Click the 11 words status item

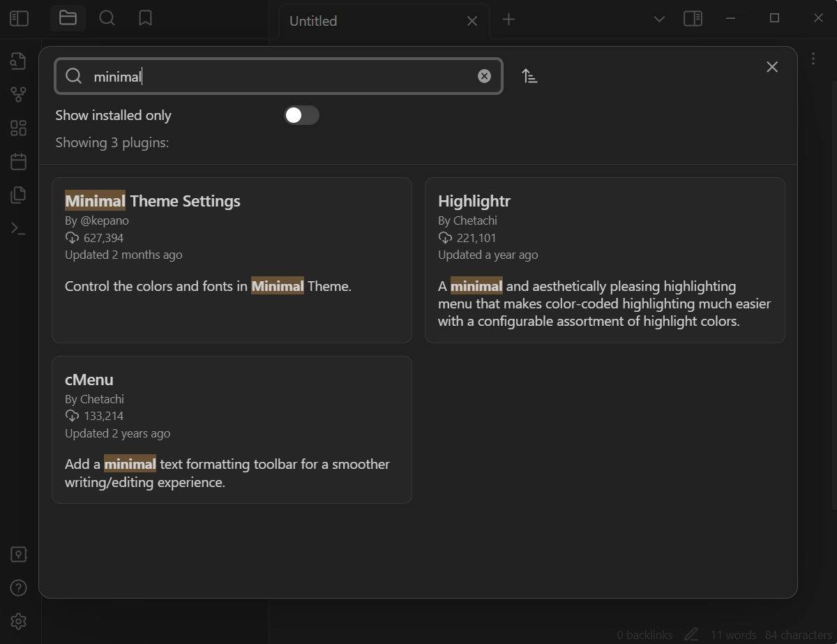[733, 635]
